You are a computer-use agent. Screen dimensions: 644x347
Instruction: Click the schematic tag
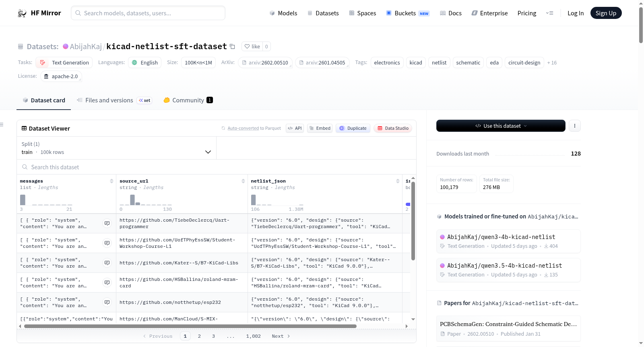point(468,62)
